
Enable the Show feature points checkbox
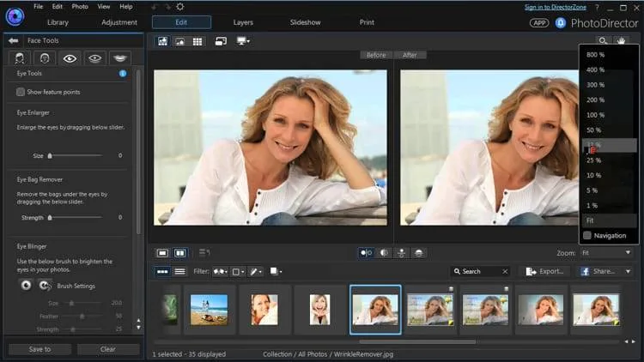(x=21, y=92)
